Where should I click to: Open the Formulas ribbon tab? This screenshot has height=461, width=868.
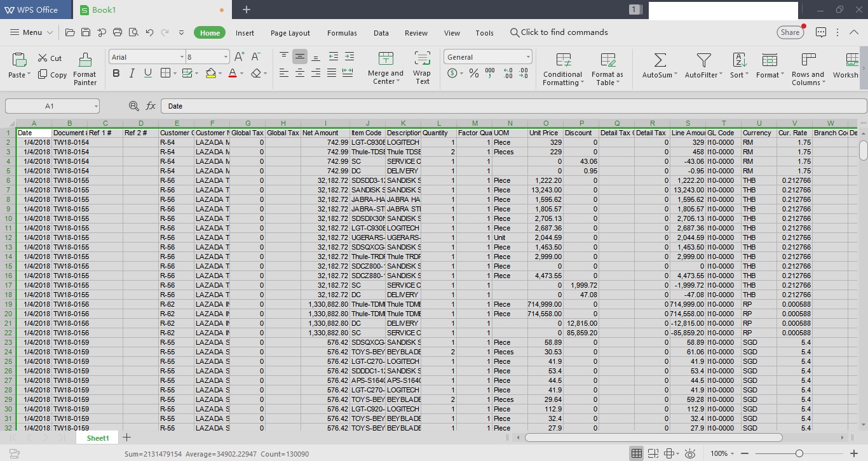click(342, 33)
